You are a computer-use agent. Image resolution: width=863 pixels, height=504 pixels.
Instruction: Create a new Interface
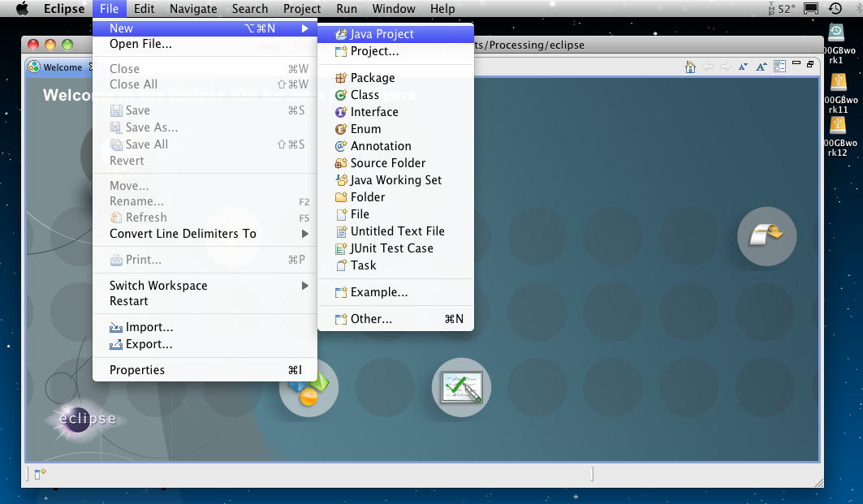pyautogui.click(x=395, y=112)
